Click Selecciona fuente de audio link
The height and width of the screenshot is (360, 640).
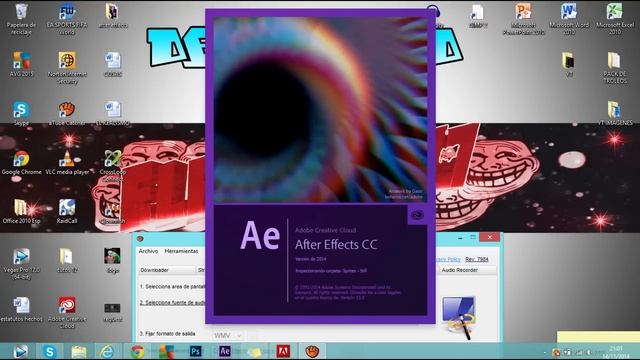click(172, 302)
